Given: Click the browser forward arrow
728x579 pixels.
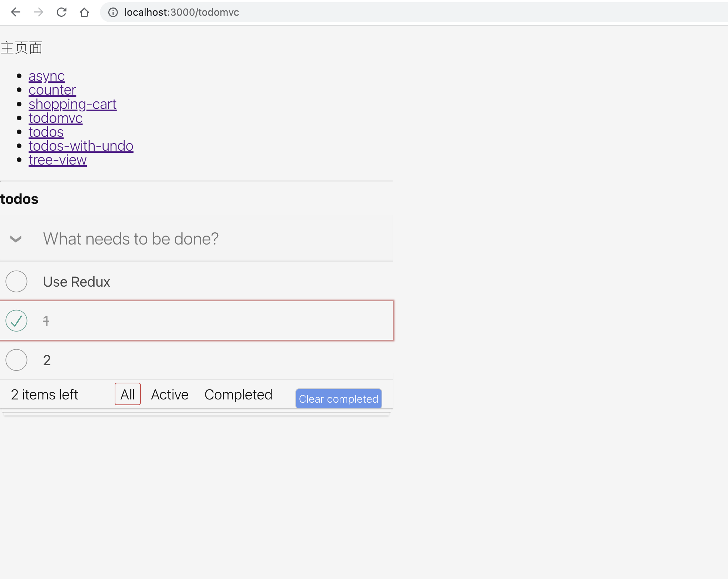Looking at the screenshot, I should [39, 12].
